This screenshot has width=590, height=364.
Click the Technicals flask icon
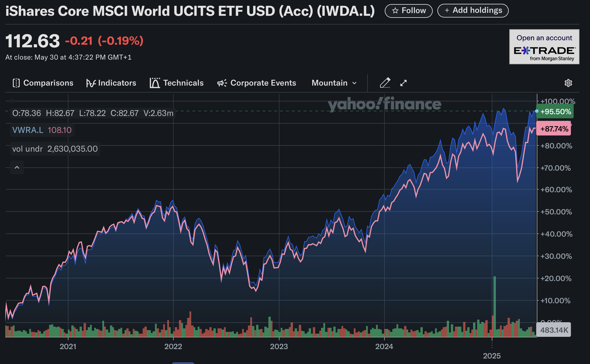[155, 83]
